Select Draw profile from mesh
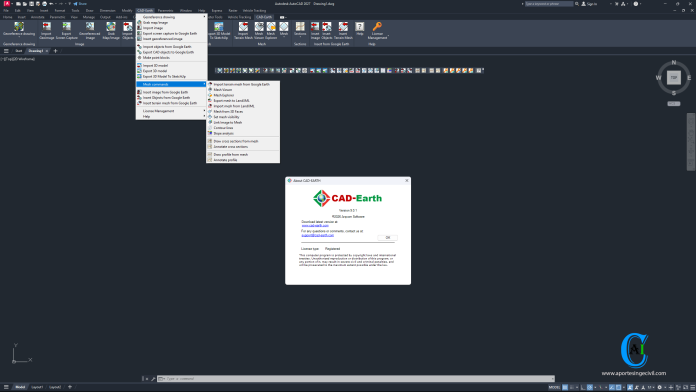 coord(243,154)
